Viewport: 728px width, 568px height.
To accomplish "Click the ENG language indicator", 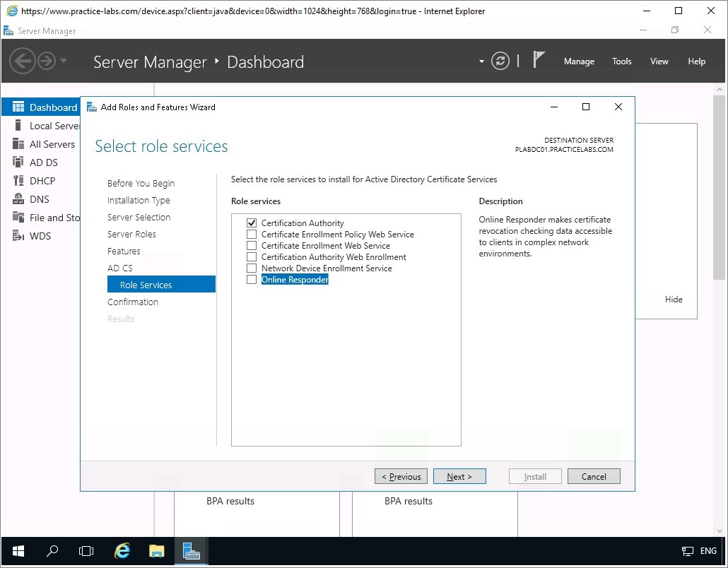I will point(708,551).
